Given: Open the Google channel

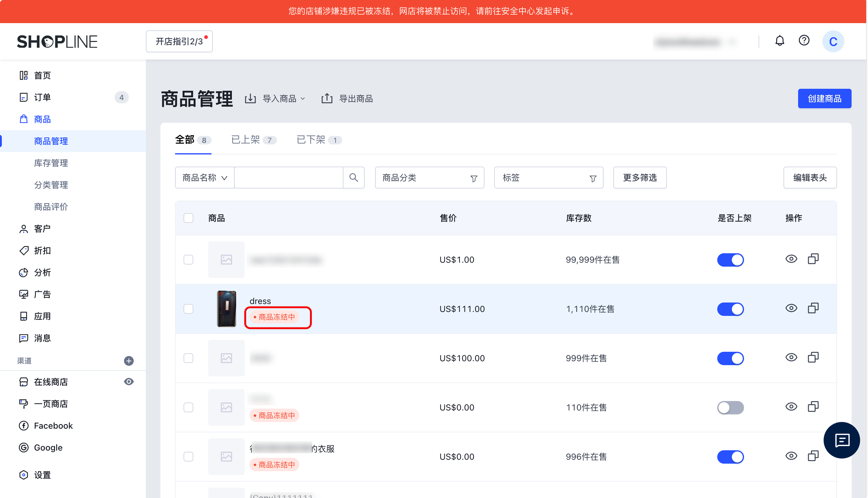Looking at the screenshot, I should click(73, 448).
